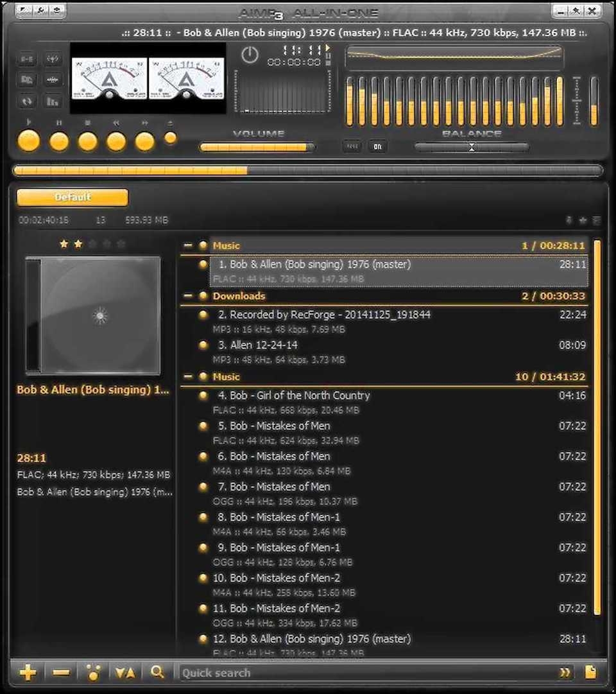The image size is (616, 694).
Task: Select the Default playlist tab
Action: click(73, 197)
